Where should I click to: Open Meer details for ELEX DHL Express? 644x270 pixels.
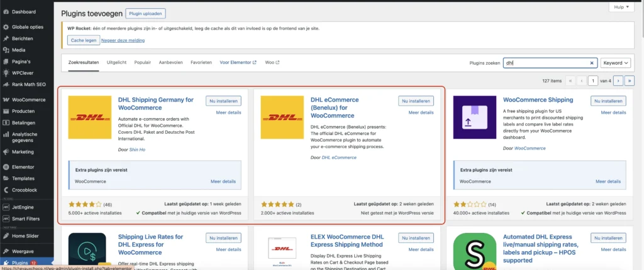(x=421, y=249)
